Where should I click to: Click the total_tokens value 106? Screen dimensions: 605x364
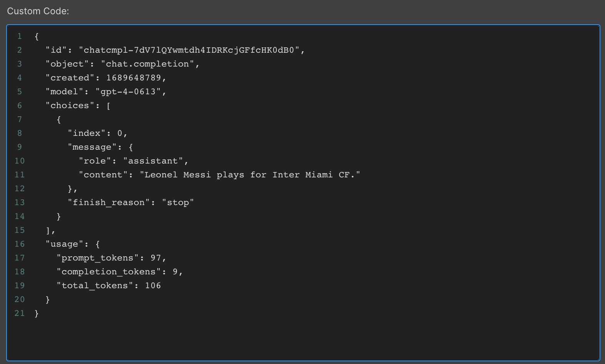click(x=153, y=286)
